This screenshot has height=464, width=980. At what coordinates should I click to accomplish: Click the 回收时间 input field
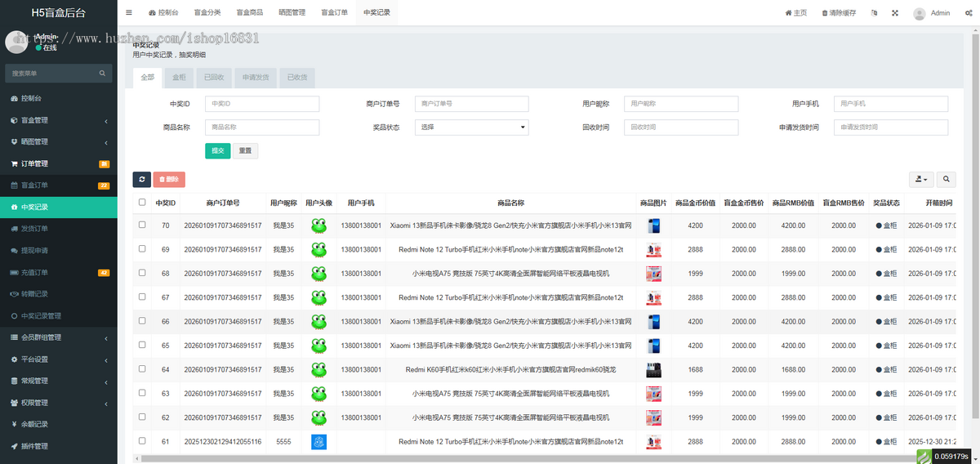681,127
